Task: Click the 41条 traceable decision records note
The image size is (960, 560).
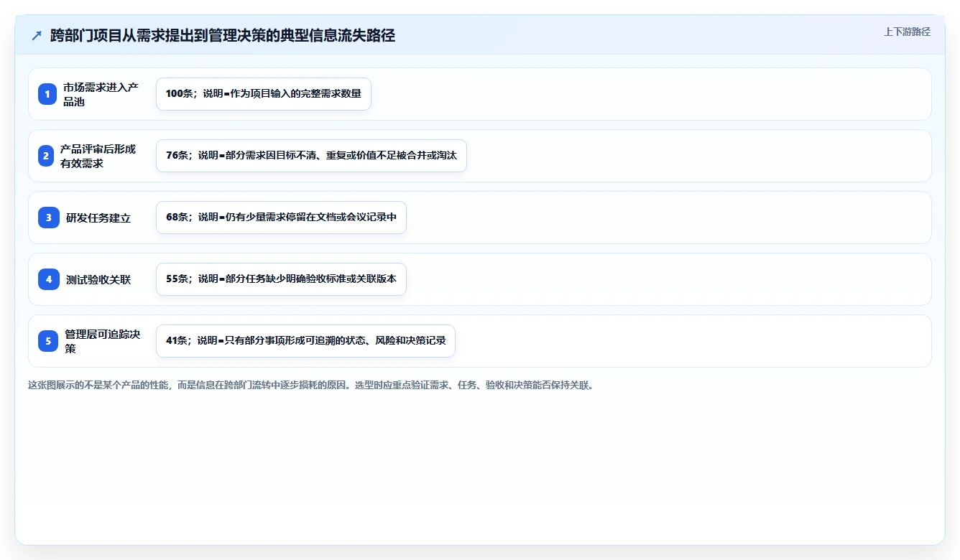Action: pos(305,341)
